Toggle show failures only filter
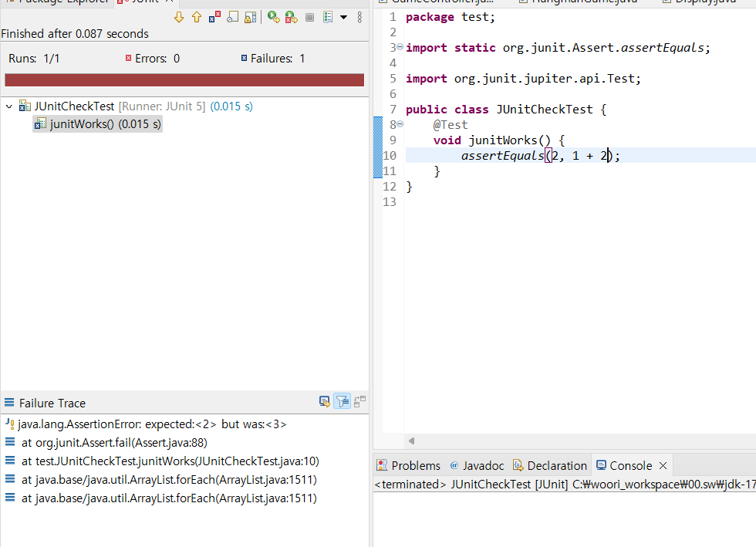The image size is (756, 547). click(214, 18)
